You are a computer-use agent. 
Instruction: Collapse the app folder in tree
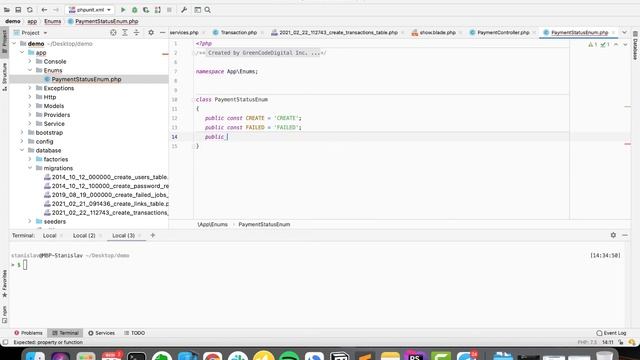pyautogui.click(x=22, y=53)
